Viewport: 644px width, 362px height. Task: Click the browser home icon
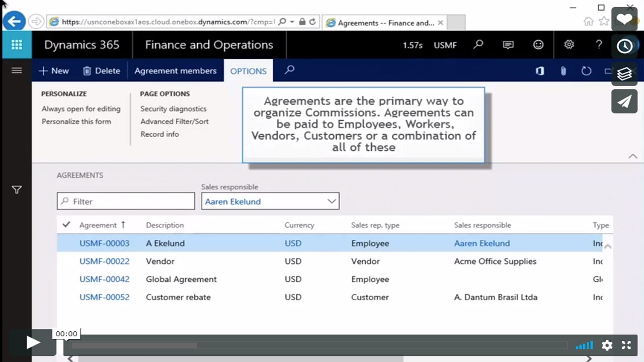pos(588,22)
